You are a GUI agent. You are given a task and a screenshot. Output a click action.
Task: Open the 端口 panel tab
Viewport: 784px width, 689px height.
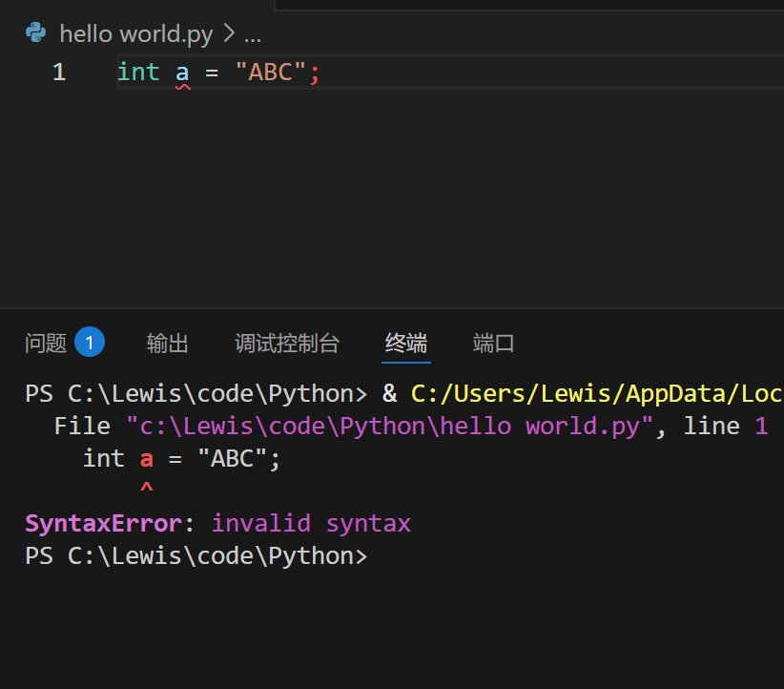click(494, 344)
